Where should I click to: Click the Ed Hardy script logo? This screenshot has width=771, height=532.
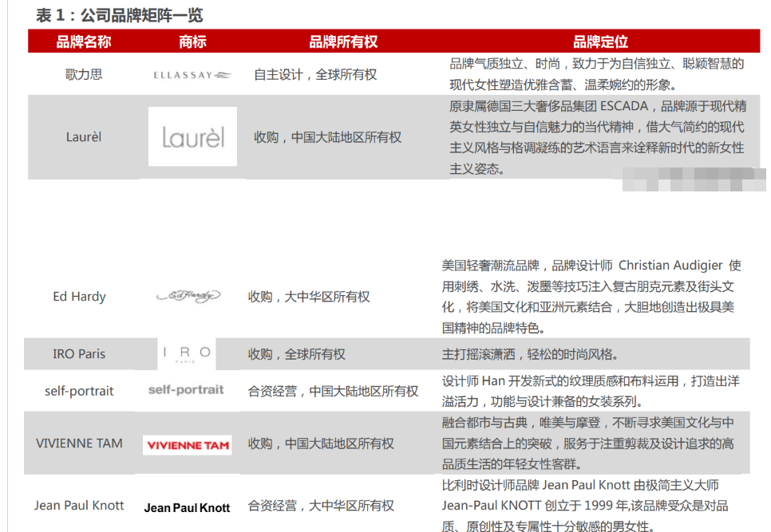pos(188,296)
